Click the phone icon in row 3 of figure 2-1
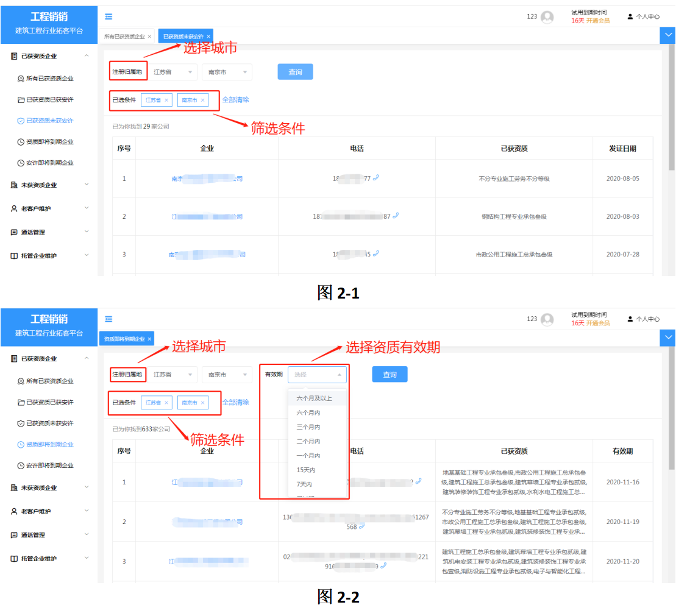Screen dimensions: 676x616 [376, 253]
